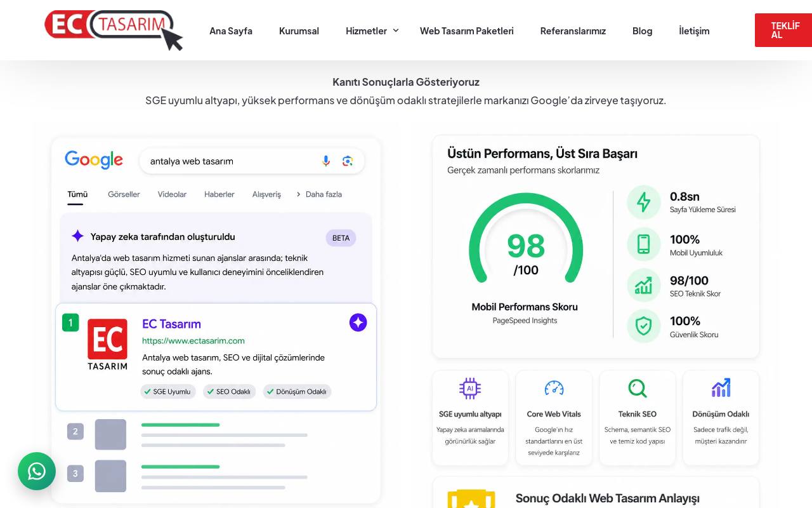Click the SEO Odaklı checkmark tag

coord(229,391)
